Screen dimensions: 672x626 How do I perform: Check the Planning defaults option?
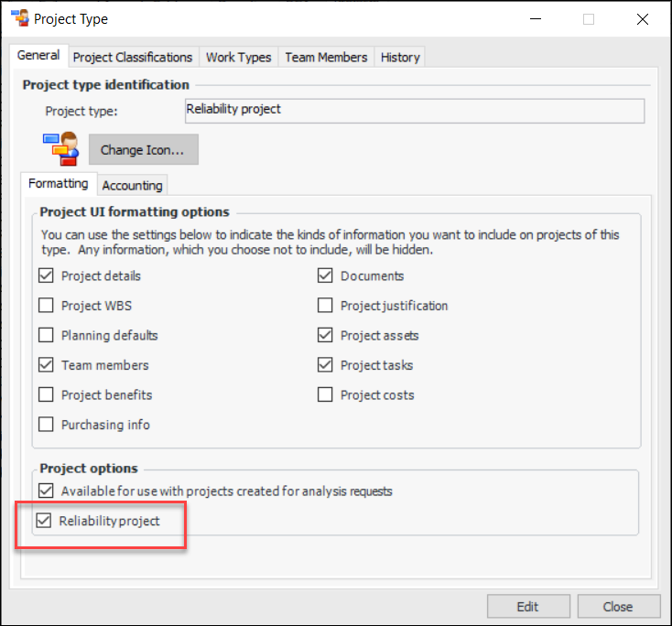point(47,335)
